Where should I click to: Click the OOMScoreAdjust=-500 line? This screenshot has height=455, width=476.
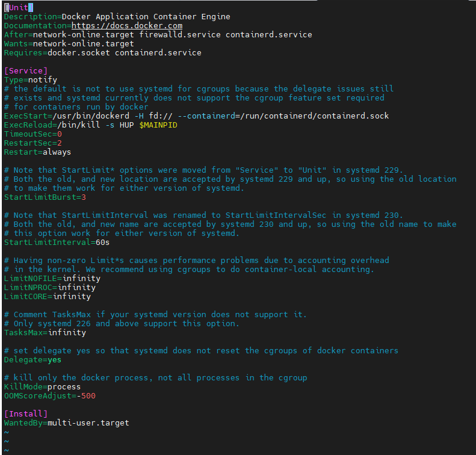click(50, 396)
